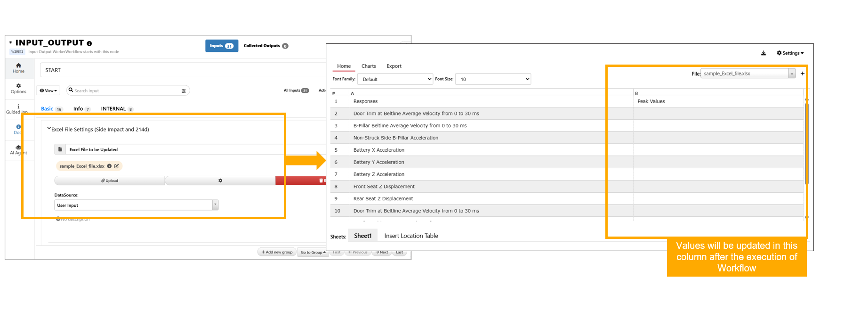Toggle the View eye dropdown
This screenshot has width=868, height=311.
(48, 90)
